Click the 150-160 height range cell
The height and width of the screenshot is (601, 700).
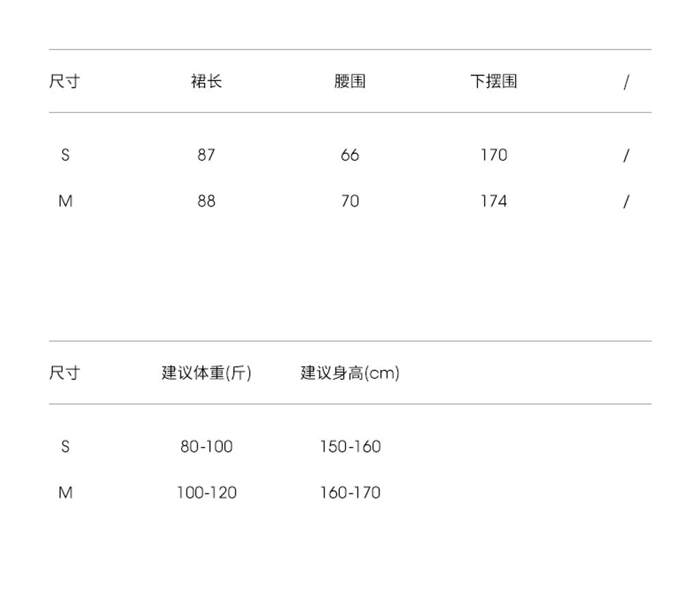pos(350,446)
